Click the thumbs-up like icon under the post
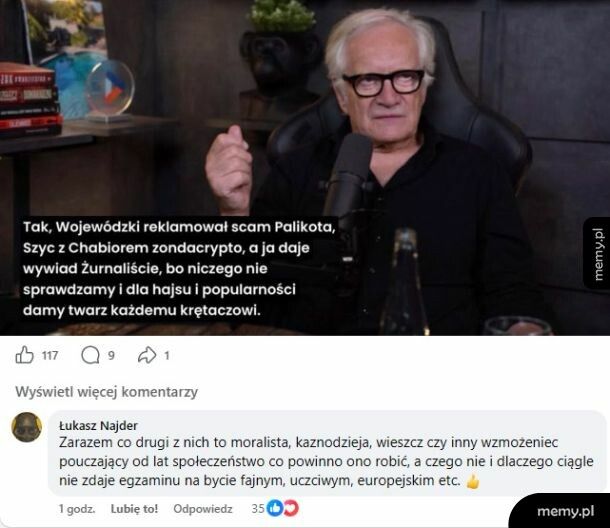The image size is (610, 528). point(24,355)
